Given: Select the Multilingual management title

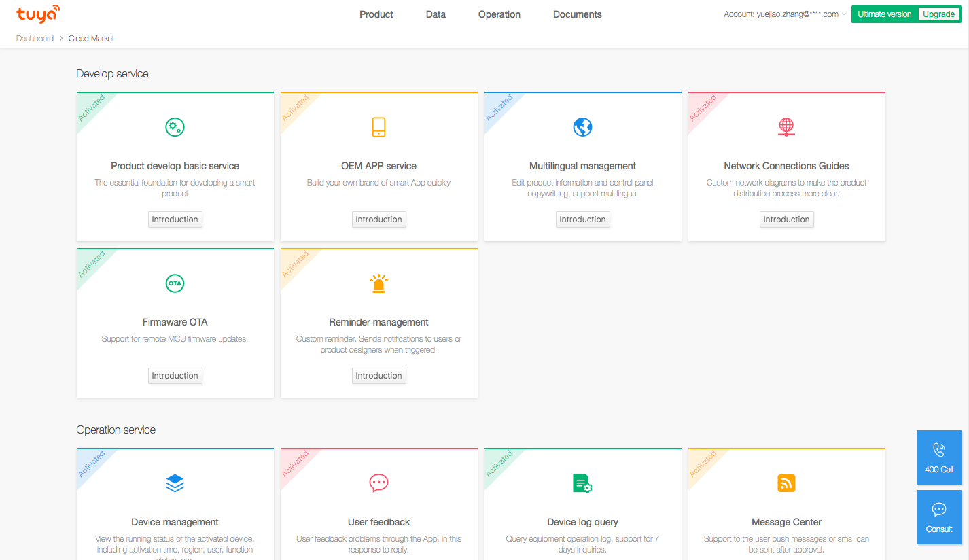Looking at the screenshot, I should [583, 166].
